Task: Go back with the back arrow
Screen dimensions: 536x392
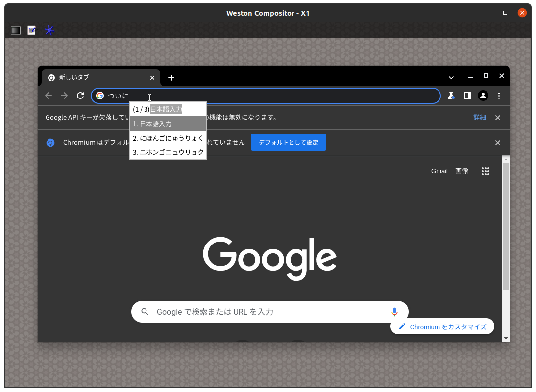Action: pyautogui.click(x=49, y=96)
